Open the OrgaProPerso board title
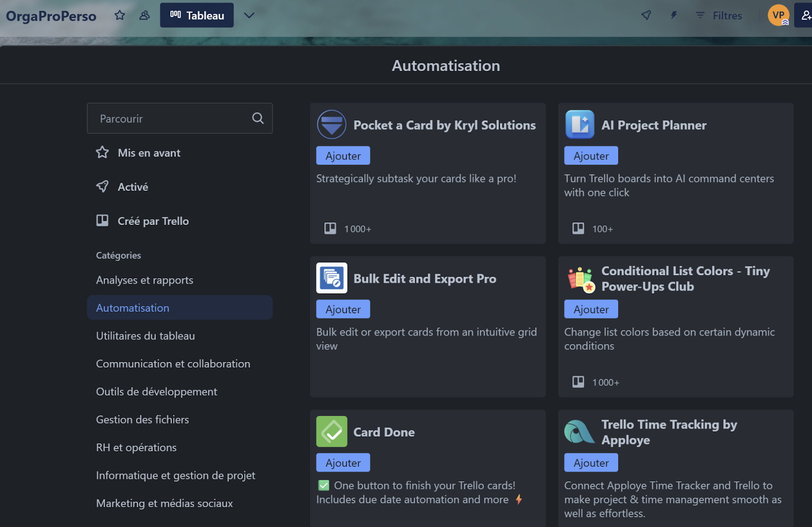Screen dimensions: 812x527 pos(51,16)
